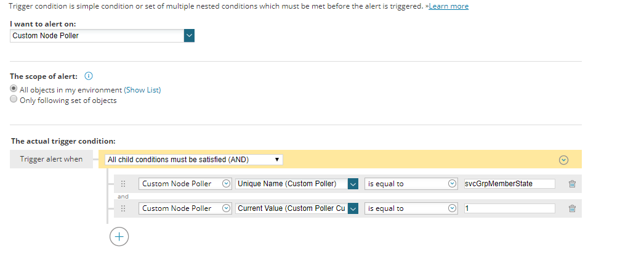Image resolution: width=644 pixels, height=267 pixels.
Task: Select All objects in my environment
Action: click(x=14, y=88)
